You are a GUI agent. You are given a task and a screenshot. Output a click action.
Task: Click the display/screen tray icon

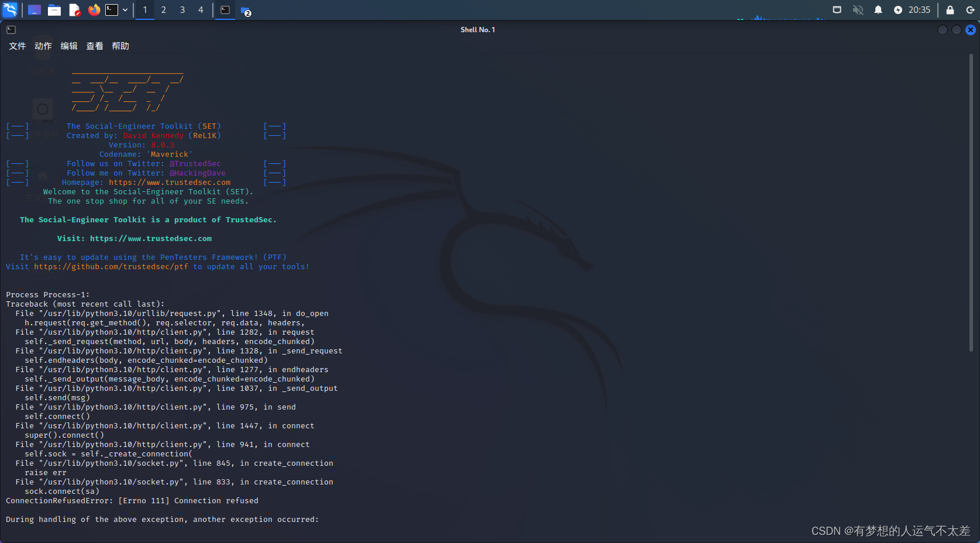pos(837,10)
